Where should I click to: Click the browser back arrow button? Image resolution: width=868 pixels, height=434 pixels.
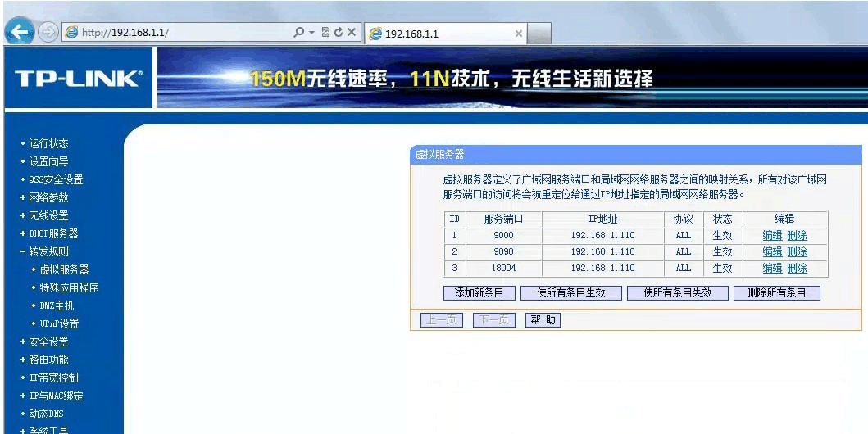(19, 32)
